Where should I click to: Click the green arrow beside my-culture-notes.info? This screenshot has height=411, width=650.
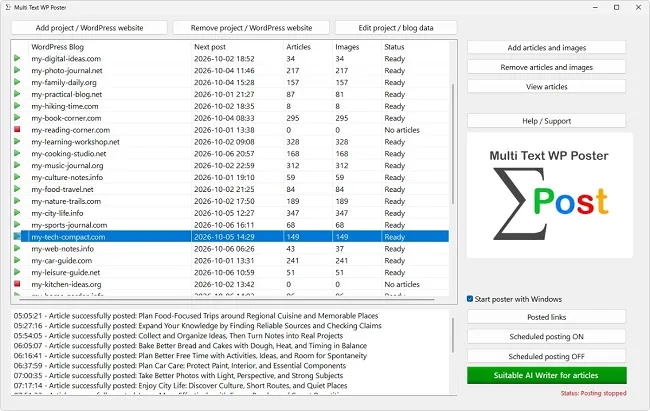coord(17,177)
